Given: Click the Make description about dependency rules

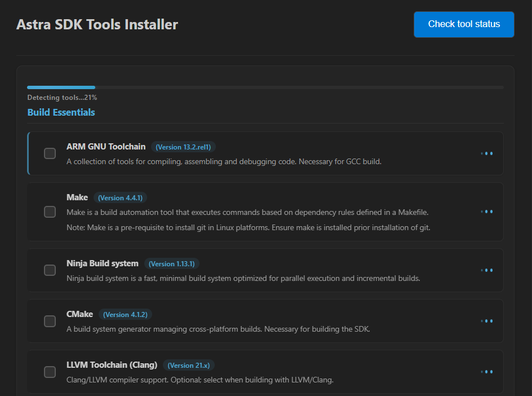Looking at the screenshot, I should pos(247,213).
